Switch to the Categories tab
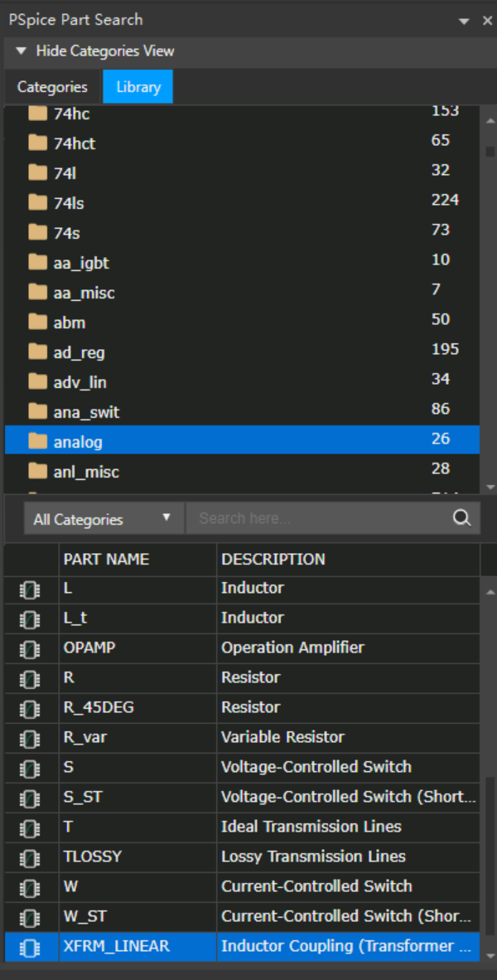This screenshot has height=980, width=497. [52, 87]
